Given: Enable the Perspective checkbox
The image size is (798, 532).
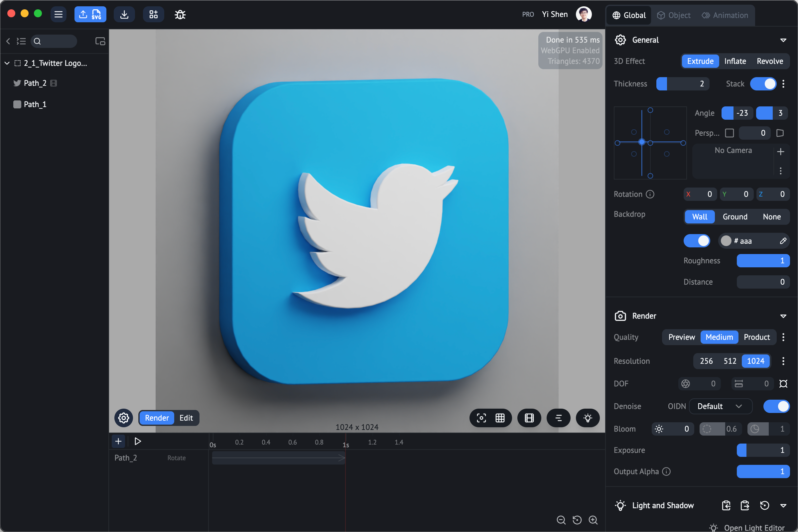Looking at the screenshot, I should pos(730,133).
